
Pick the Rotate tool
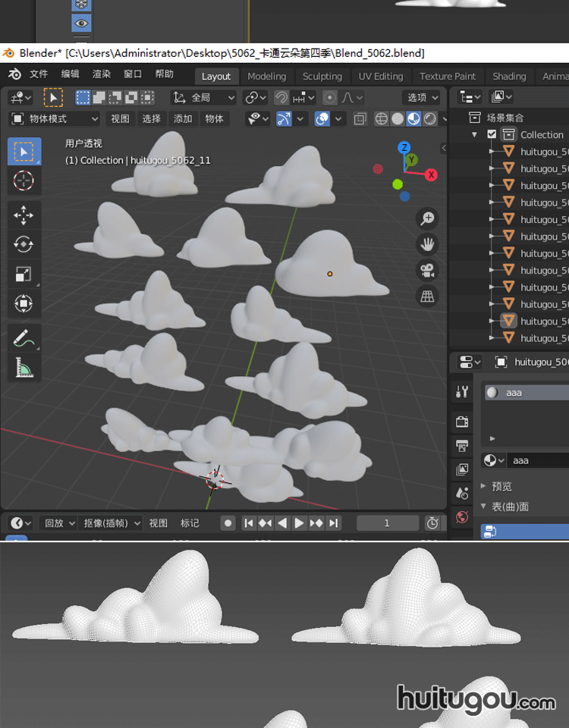point(24,244)
